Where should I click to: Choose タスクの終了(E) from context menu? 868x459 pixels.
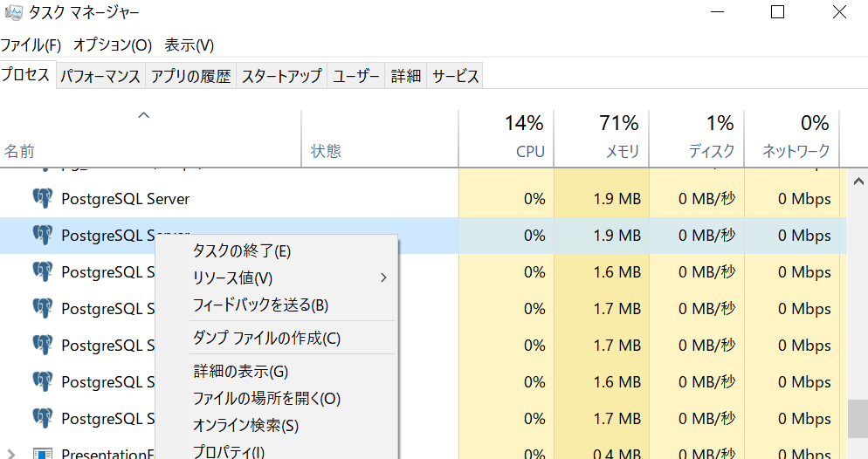pyautogui.click(x=277, y=251)
